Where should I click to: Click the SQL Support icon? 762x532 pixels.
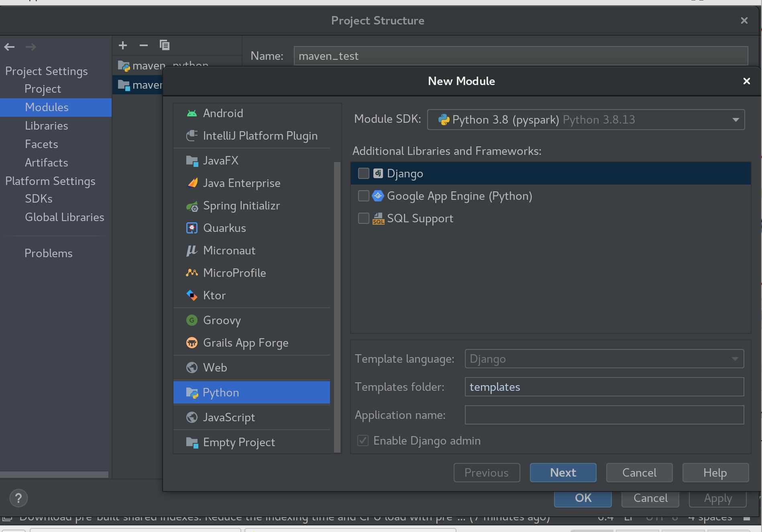378,219
